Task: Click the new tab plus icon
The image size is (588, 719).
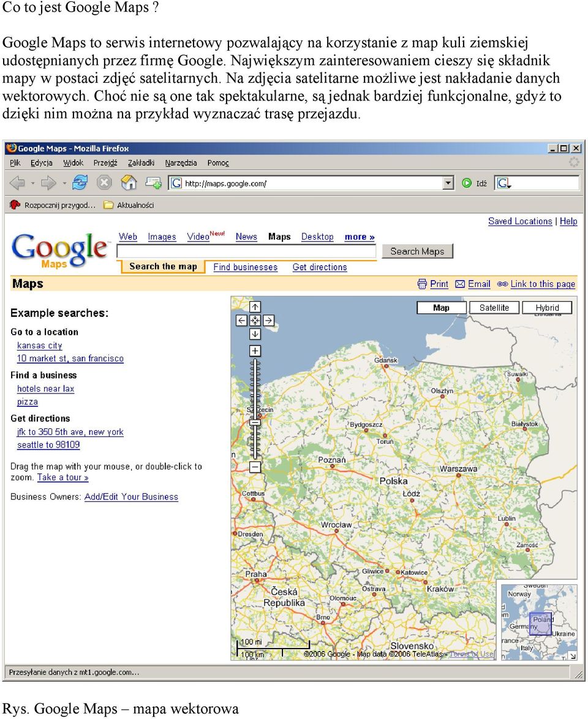Action: [x=153, y=183]
